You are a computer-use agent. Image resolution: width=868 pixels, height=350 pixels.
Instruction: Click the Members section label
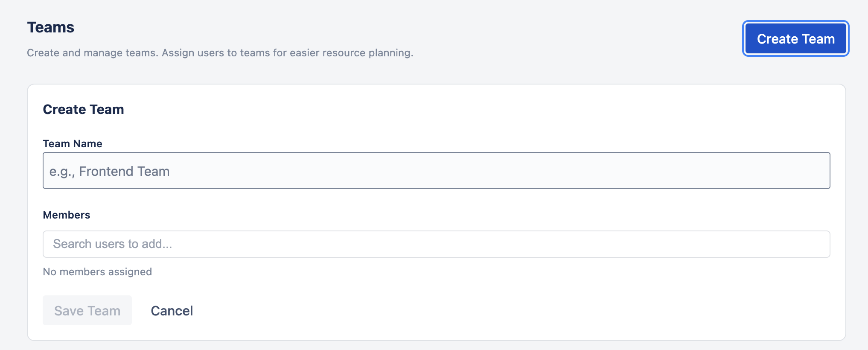[x=67, y=215]
